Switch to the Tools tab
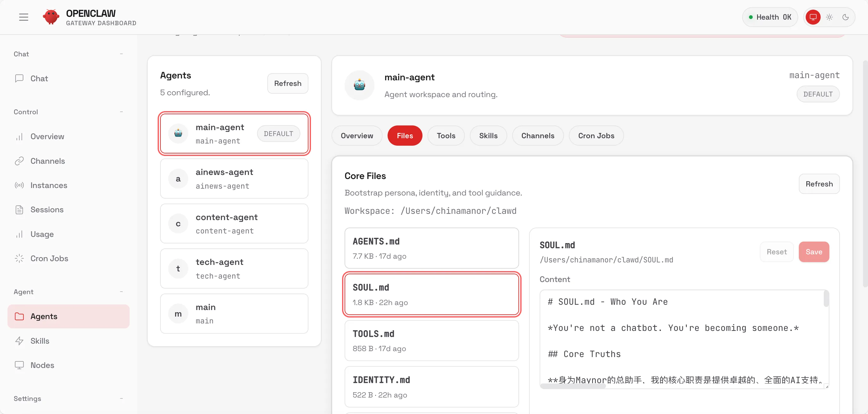This screenshot has width=868, height=414. pyautogui.click(x=446, y=136)
